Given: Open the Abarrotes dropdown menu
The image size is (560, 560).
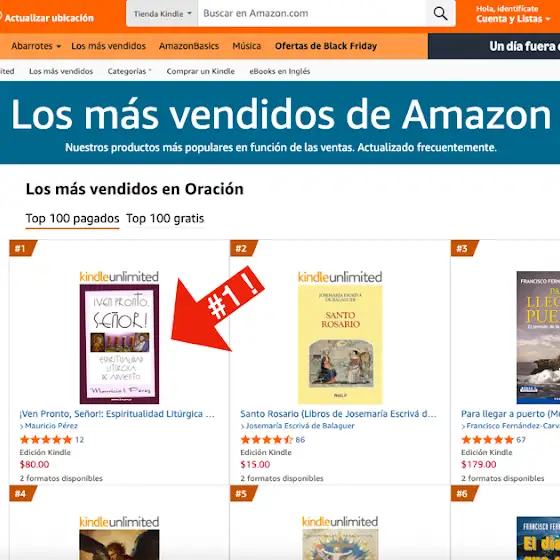Looking at the screenshot, I should point(36,46).
